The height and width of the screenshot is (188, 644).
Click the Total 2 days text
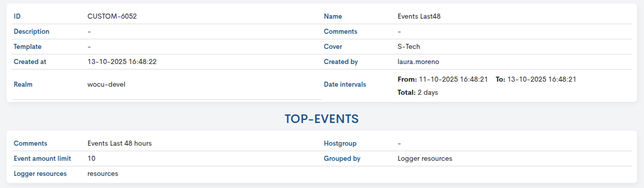[x=418, y=93]
